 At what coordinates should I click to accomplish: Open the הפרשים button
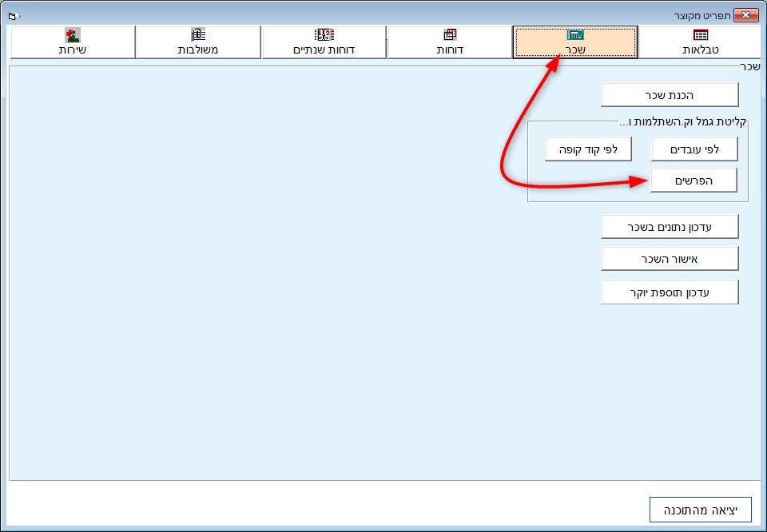[693, 181]
